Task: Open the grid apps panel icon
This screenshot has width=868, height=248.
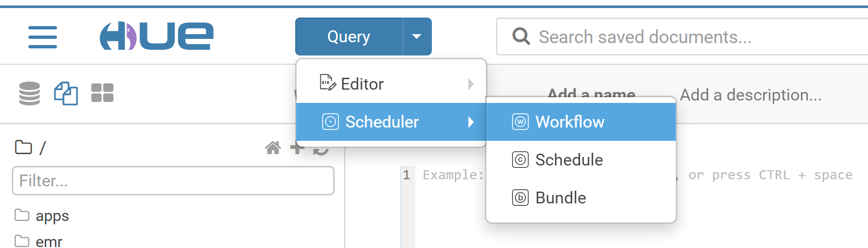Action: (x=102, y=93)
